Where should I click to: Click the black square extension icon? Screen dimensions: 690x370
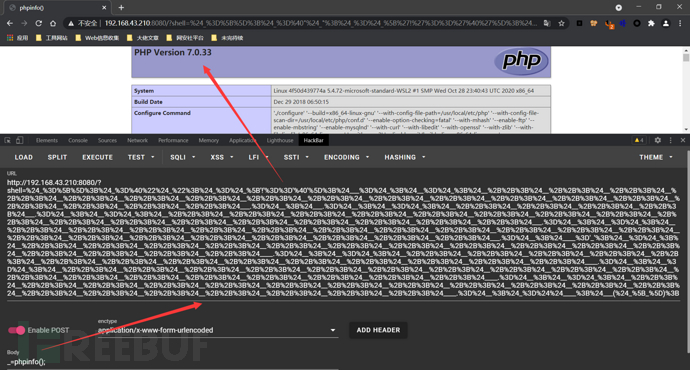coord(580,23)
